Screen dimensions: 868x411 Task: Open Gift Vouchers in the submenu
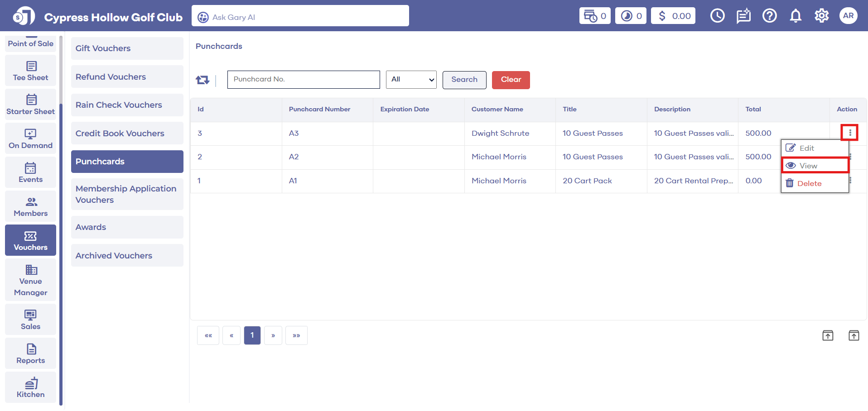click(x=127, y=48)
